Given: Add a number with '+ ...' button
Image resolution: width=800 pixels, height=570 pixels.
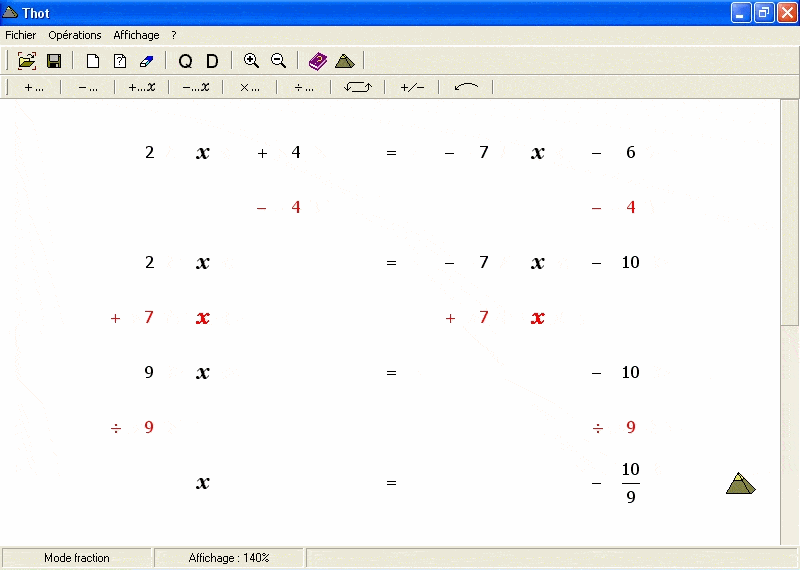Looking at the screenshot, I should pyautogui.click(x=34, y=88).
